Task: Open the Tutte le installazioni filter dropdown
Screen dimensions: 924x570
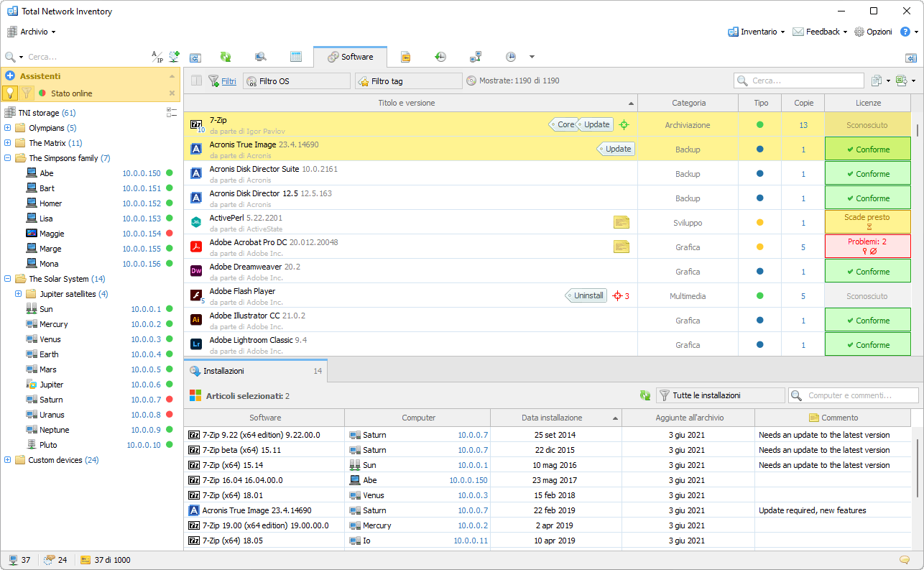Action: (720, 395)
